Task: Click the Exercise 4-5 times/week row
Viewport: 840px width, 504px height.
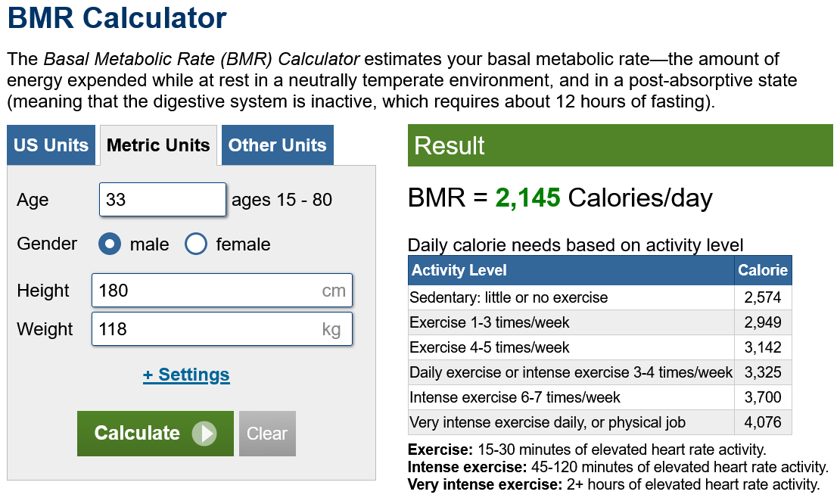Action: tap(571, 347)
